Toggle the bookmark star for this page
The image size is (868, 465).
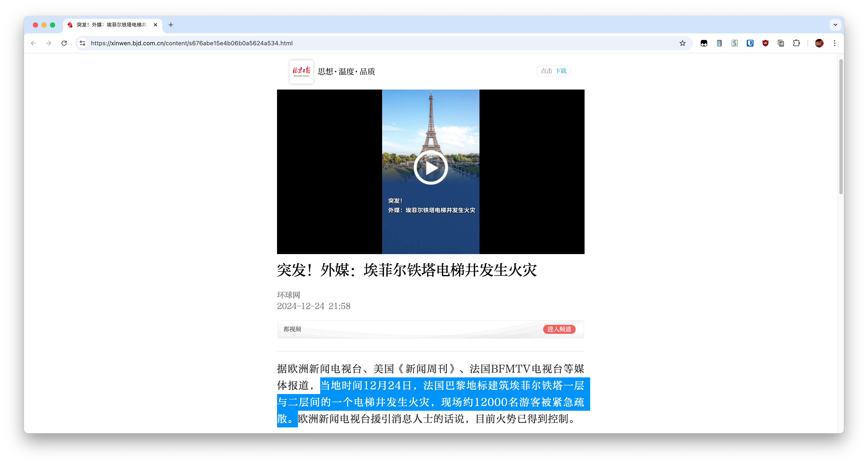[x=683, y=43]
